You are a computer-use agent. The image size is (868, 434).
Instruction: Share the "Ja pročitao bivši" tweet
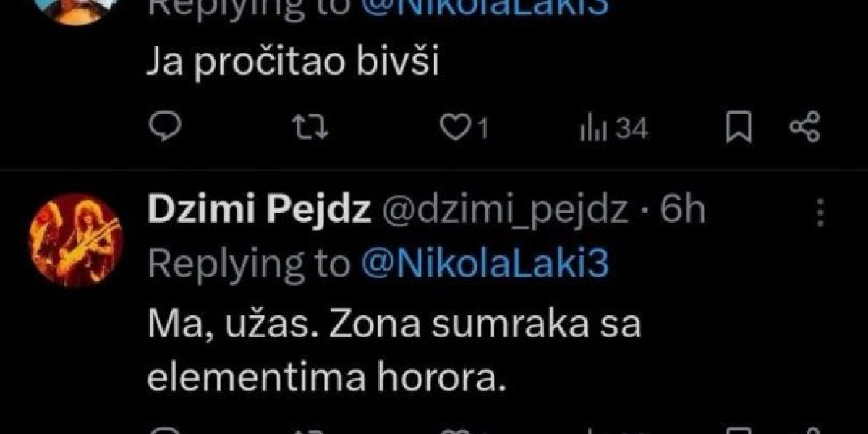point(804,129)
